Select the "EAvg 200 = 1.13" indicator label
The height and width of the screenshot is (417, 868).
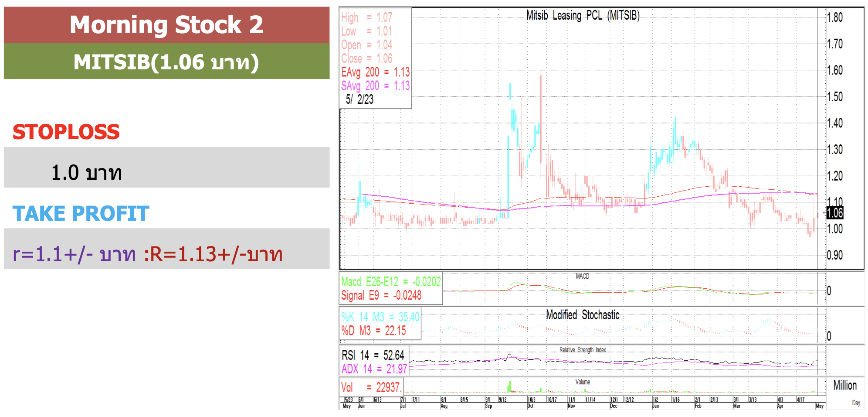[x=375, y=72]
